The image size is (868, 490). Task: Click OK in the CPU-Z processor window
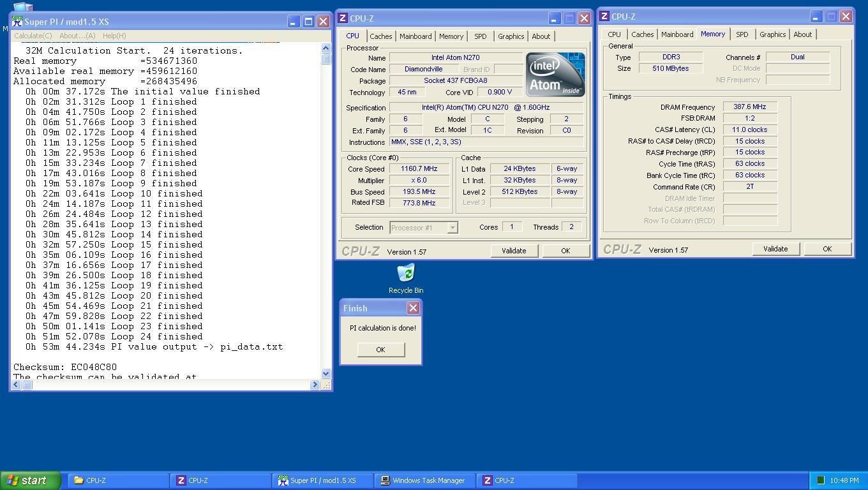pyautogui.click(x=565, y=251)
